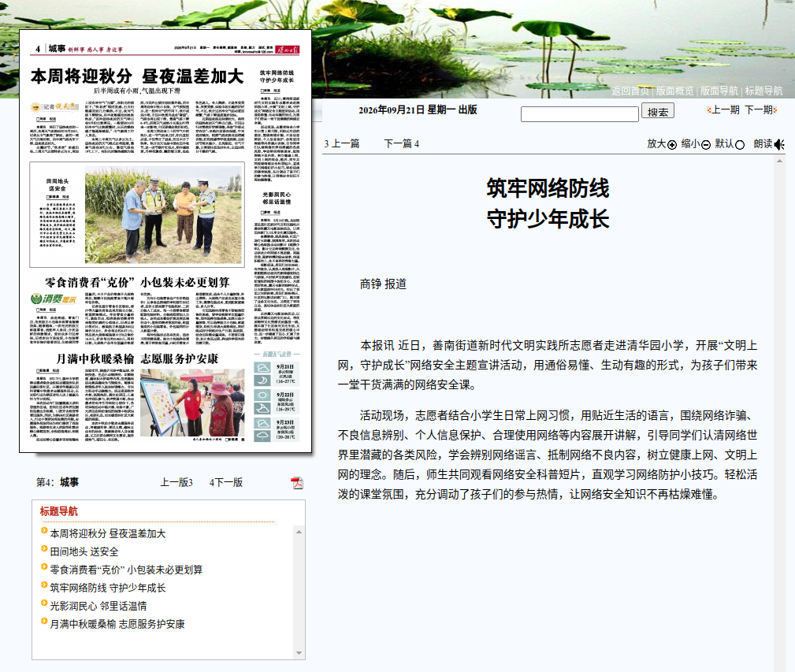Open the 标题导航 link in the top banner
Viewport: 795px width, 672px height.
point(763,91)
